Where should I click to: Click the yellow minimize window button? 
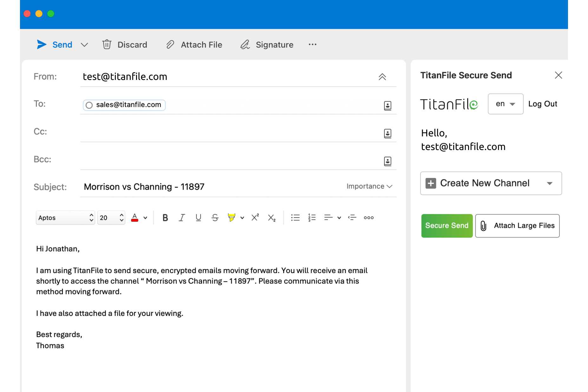39,14
